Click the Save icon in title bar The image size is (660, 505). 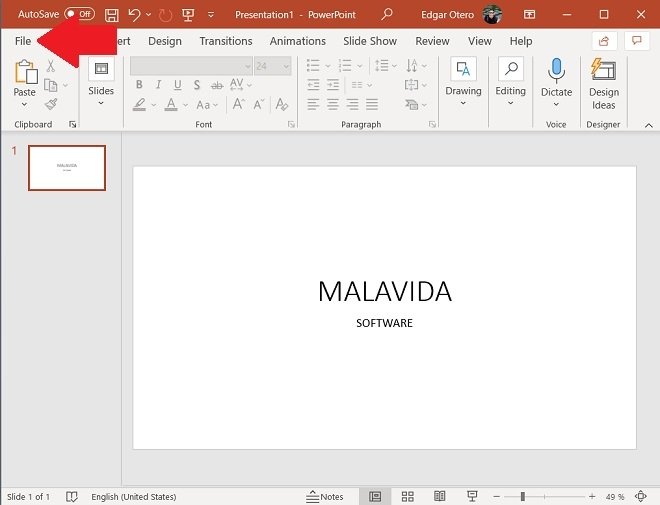(112, 15)
